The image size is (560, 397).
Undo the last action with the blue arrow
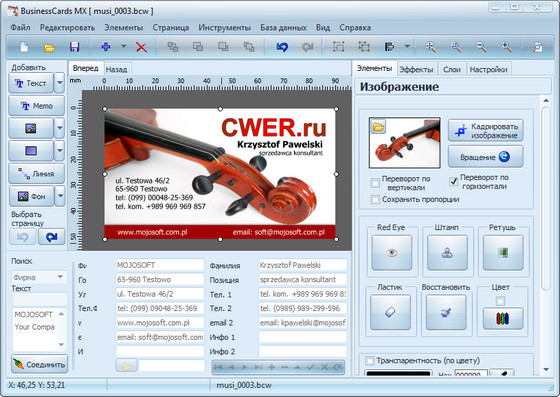coord(282,47)
